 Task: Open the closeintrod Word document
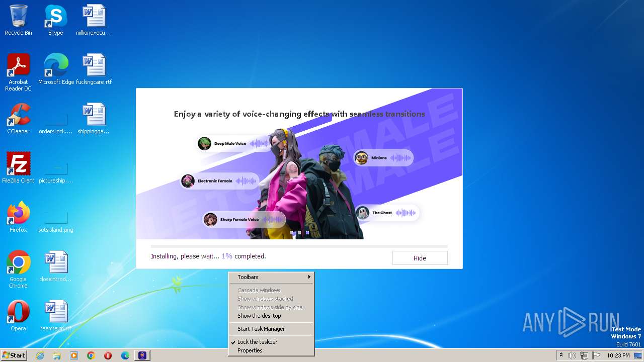[x=56, y=266]
